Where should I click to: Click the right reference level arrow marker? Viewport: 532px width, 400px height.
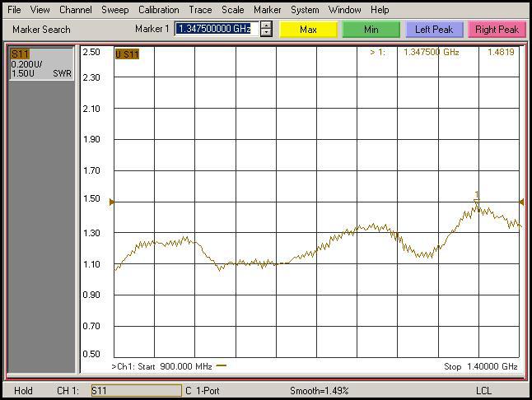(x=521, y=202)
